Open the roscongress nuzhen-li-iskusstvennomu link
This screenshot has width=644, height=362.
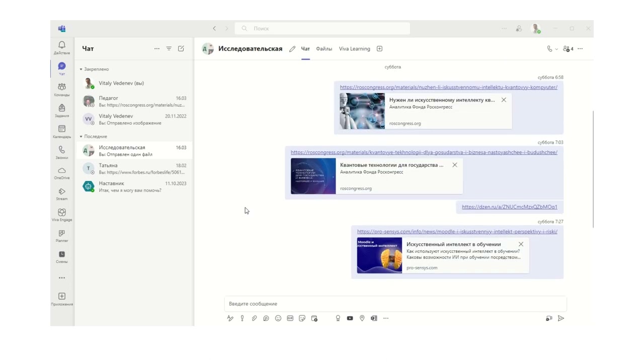[x=448, y=87]
